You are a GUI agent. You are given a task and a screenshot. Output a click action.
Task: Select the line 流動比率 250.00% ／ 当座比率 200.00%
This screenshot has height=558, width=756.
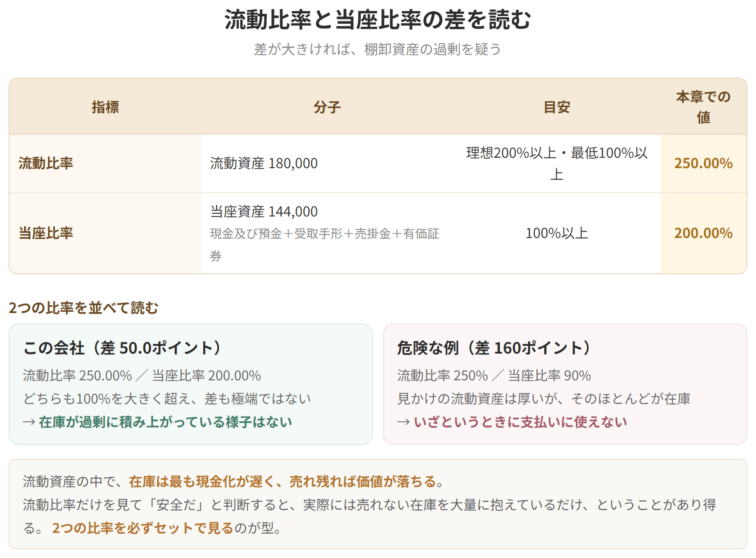[142, 376]
